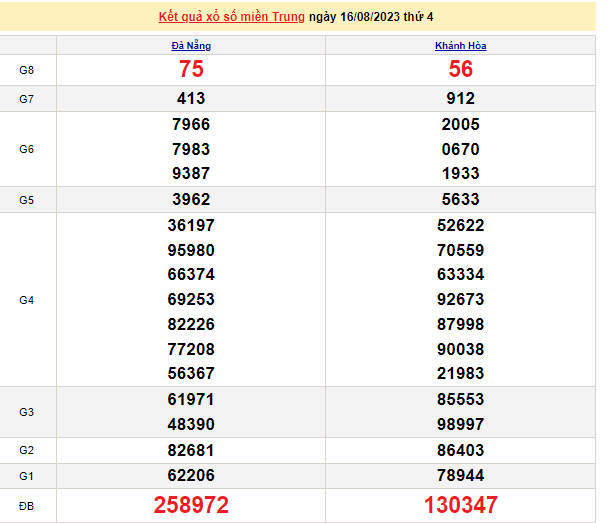612x523 pixels.
Task: Click the ĐB row label
Action: pos(27,505)
